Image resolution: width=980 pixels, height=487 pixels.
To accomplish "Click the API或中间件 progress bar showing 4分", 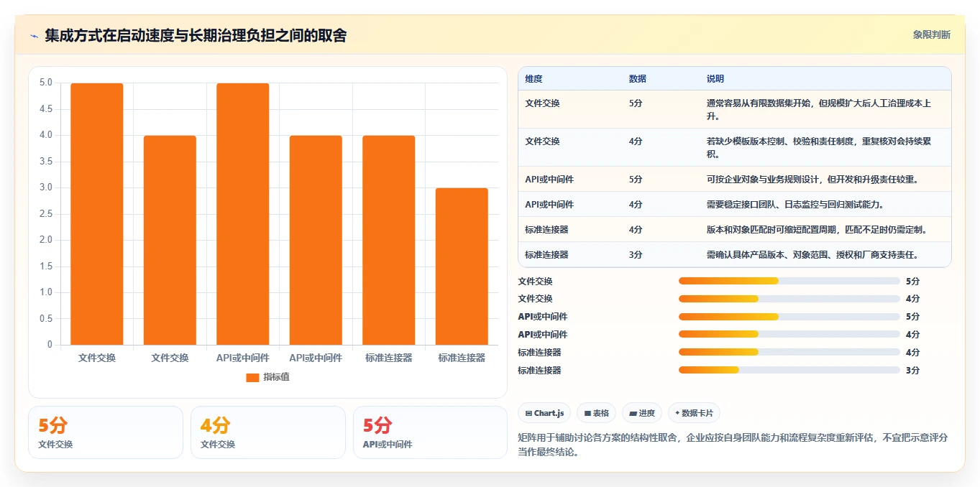I will [789, 335].
